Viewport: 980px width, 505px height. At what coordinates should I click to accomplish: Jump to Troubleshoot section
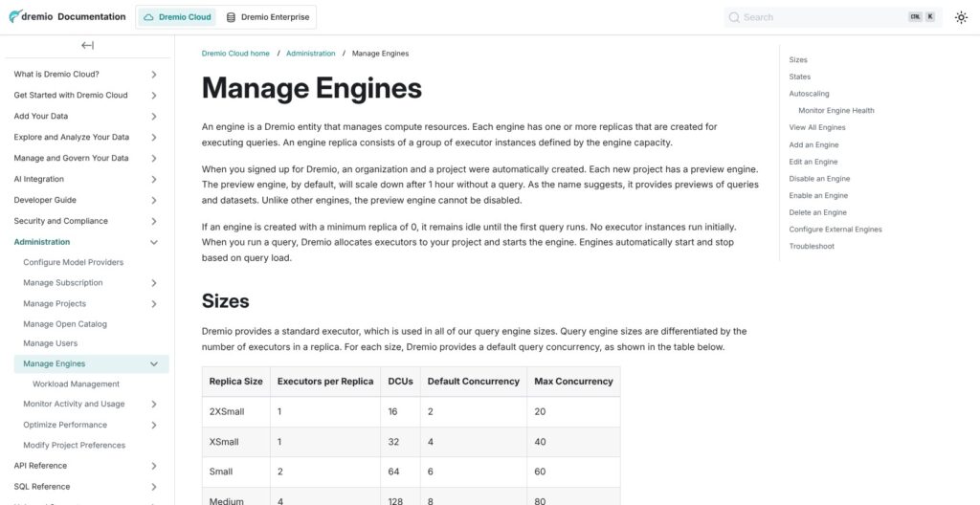812,246
